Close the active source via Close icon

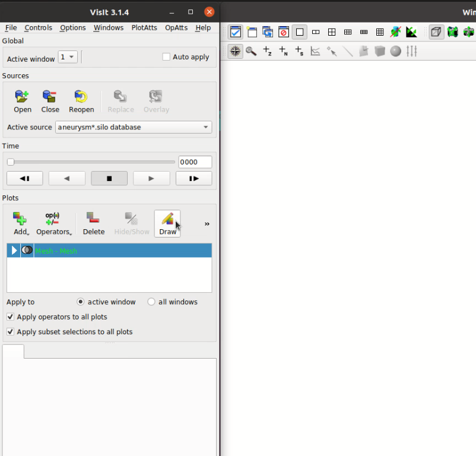tap(50, 102)
